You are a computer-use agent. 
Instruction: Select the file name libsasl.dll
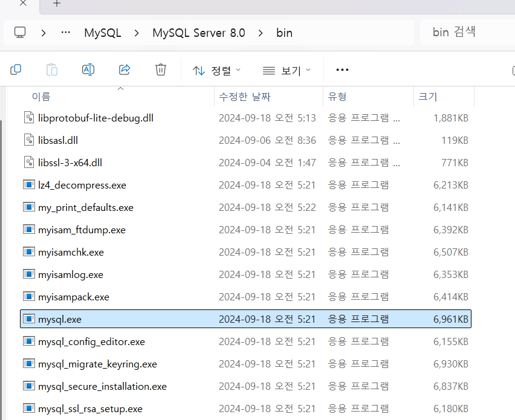(x=58, y=140)
